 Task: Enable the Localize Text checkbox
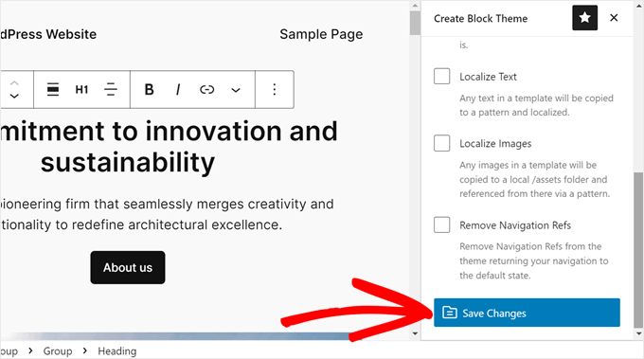[441, 77]
